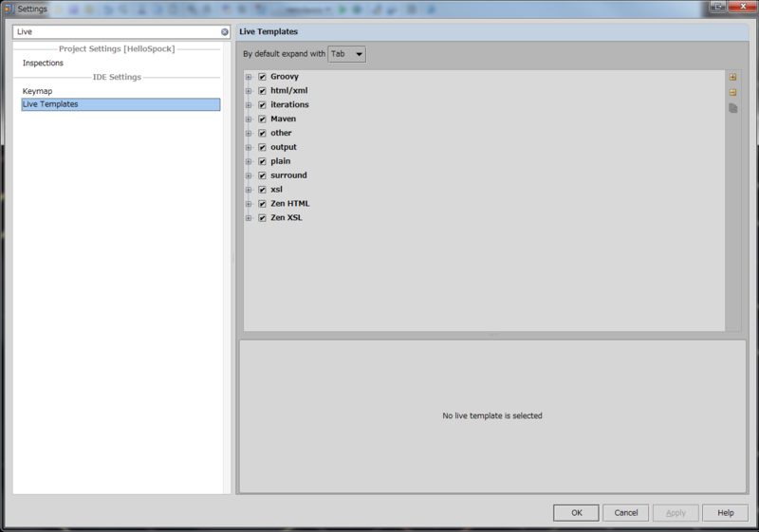Uncheck the other template group
This screenshot has height=532, width=759.
point(262,133)
